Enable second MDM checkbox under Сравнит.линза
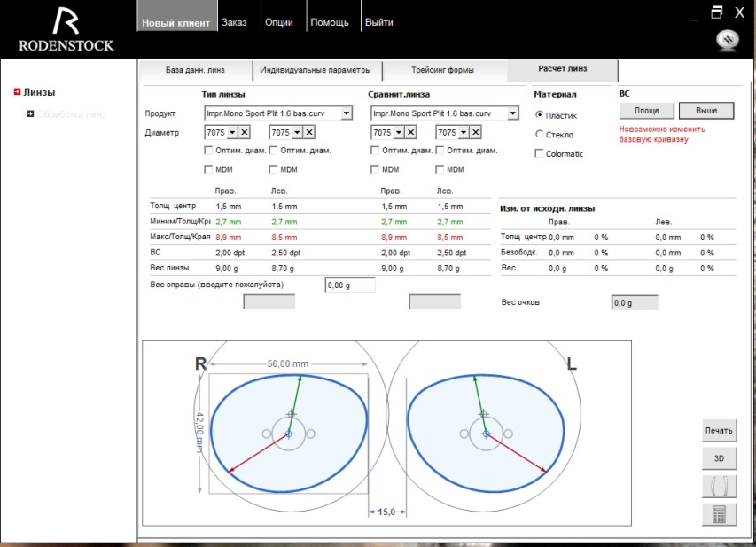Image resolution: width=756 pixels, height=547 pixels. click(440, 169)
